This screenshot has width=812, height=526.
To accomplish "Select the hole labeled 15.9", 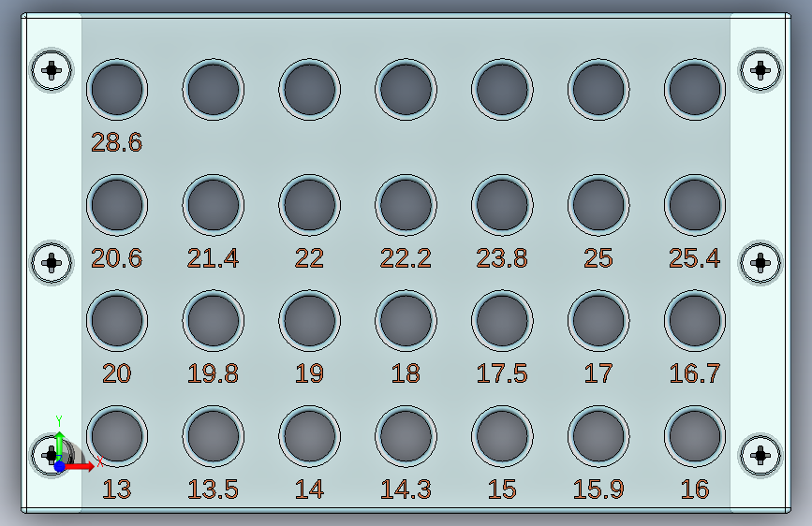I will click(598, 436).
